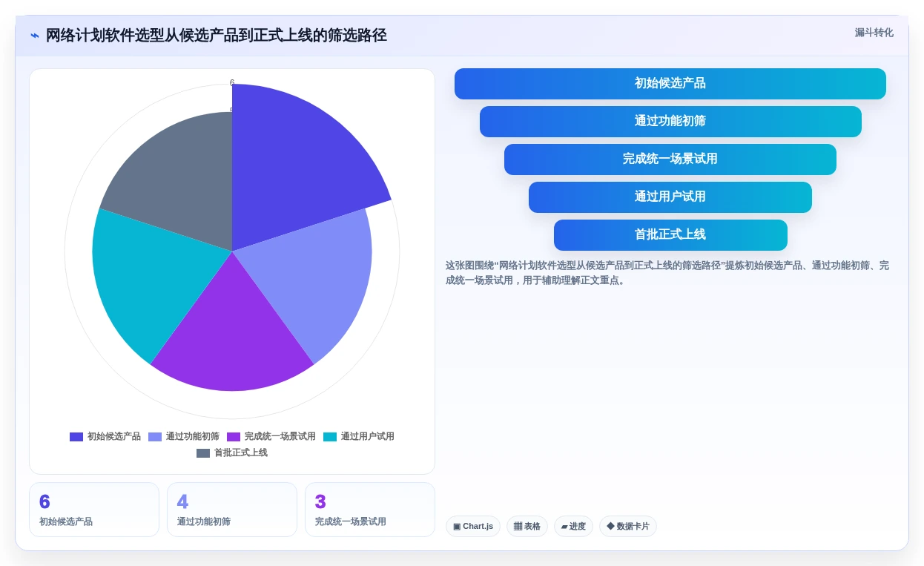This screenshot has width=924, height=566.
Task: Click the Chart.js tag chip
Action: click(x=473, y=527)
